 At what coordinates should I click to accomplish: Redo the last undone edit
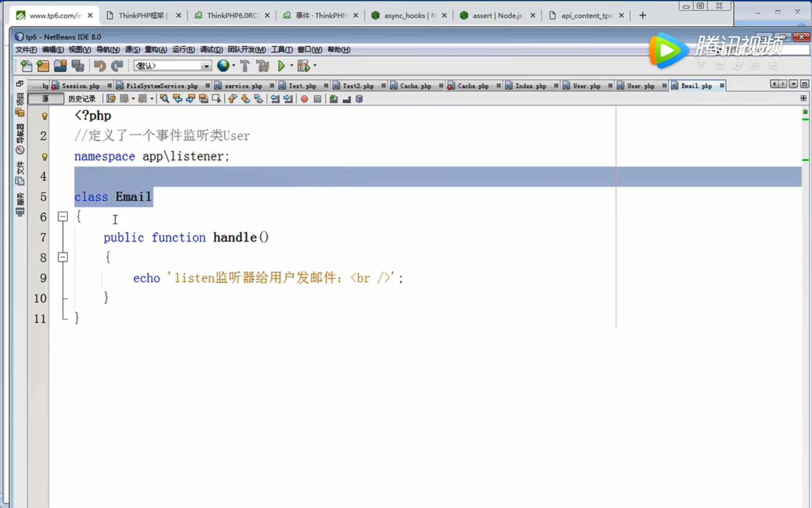117,66
